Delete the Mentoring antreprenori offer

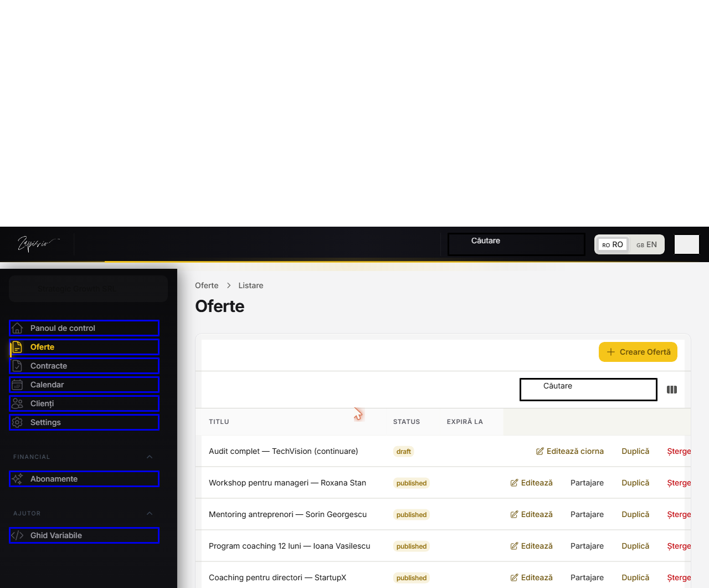679,514
